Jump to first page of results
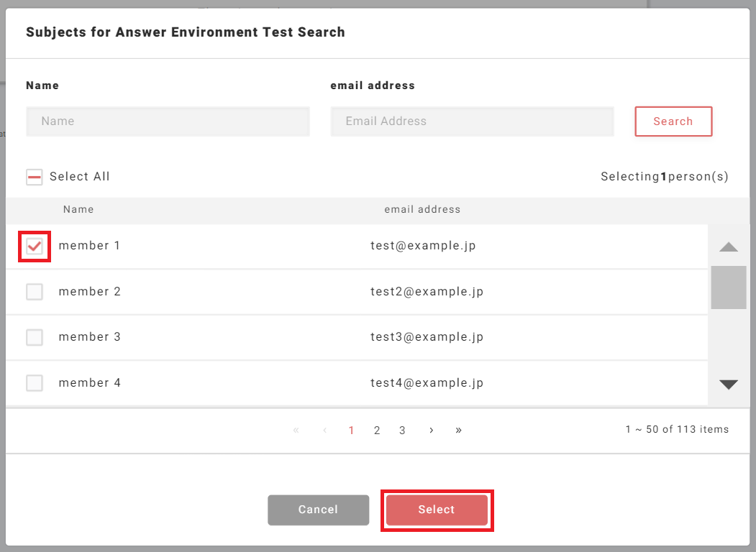This screenshot has width=756, height=552. pos(296,430)
